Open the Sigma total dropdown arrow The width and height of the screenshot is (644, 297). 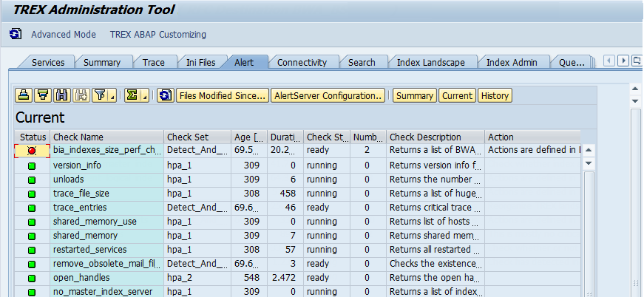[145, 95]
